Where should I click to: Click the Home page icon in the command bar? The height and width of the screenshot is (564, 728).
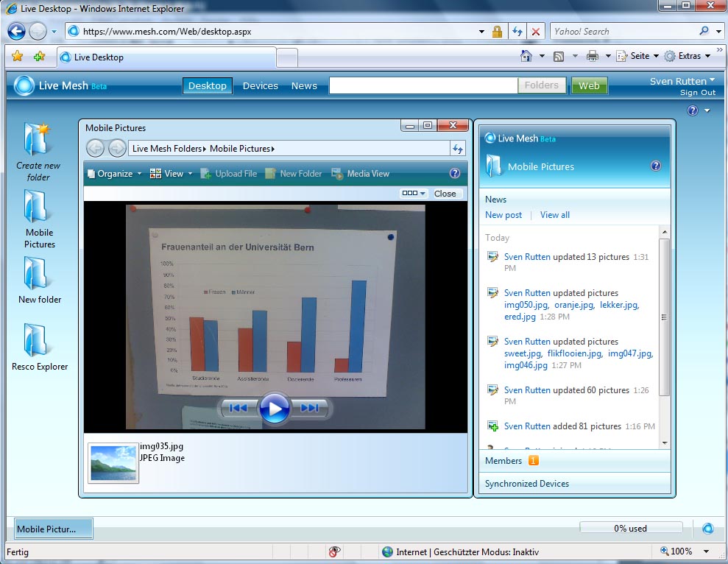coord(526,56)
